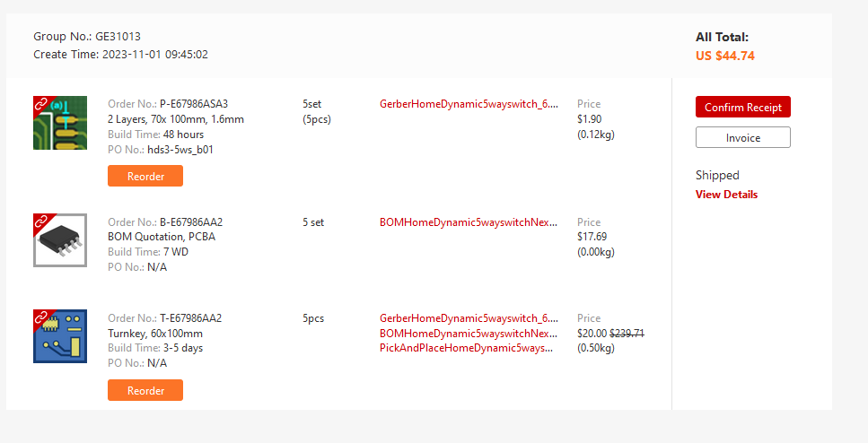This screenshot has height=443, width=868.
Task: Click order number B-E67986AA2 text
Action: coord(191,222)
